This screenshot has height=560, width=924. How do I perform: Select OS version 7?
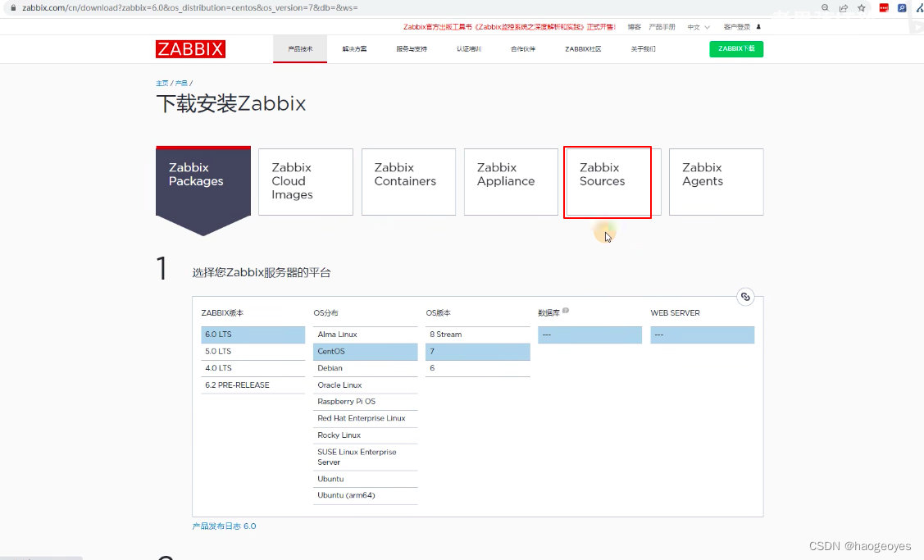(478, 351)
